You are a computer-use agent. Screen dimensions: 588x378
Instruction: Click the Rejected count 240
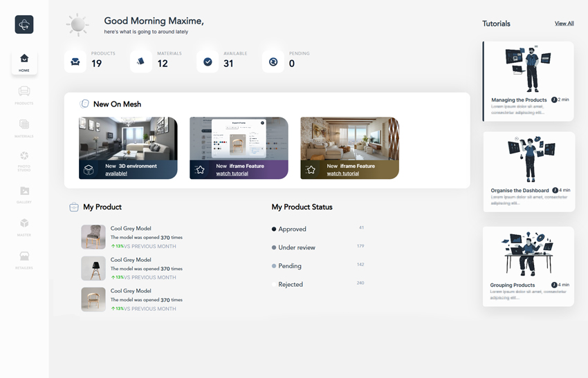[360, 283]
